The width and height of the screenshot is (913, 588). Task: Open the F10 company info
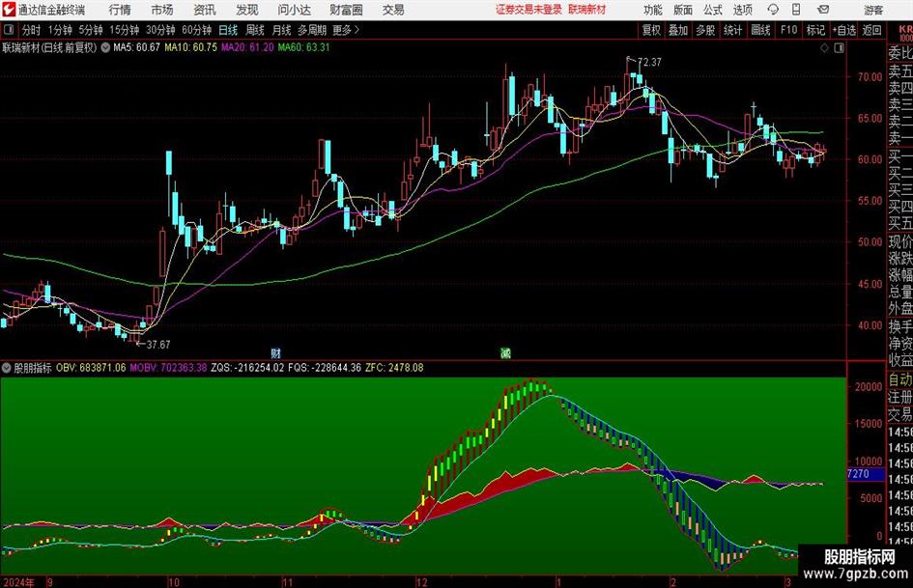(789, 30)
